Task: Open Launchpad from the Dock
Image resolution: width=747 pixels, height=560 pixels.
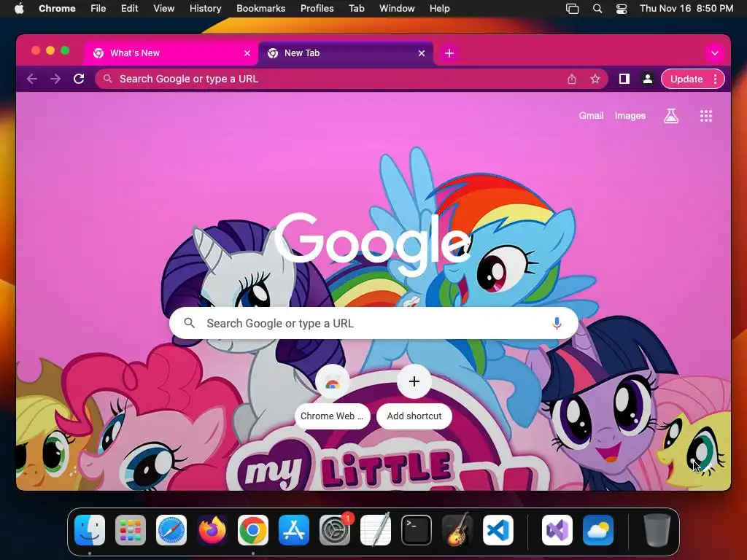Action: 130,530
